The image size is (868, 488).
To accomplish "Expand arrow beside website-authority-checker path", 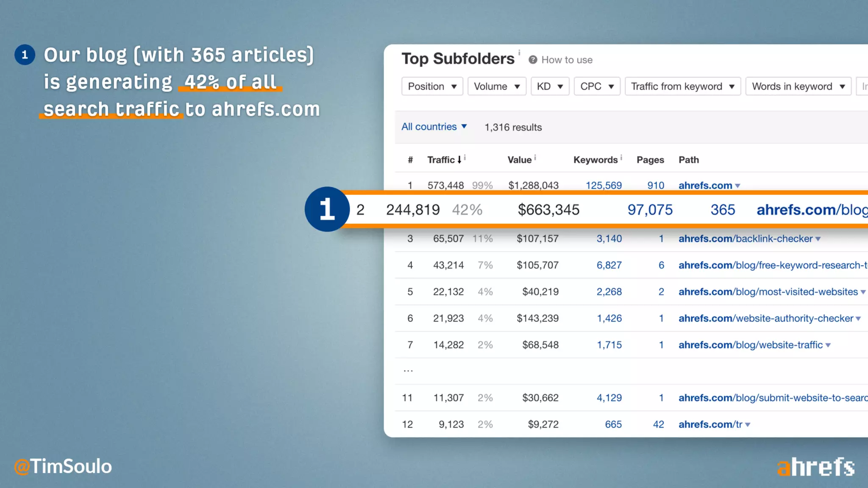I will (x=858, y=319).
